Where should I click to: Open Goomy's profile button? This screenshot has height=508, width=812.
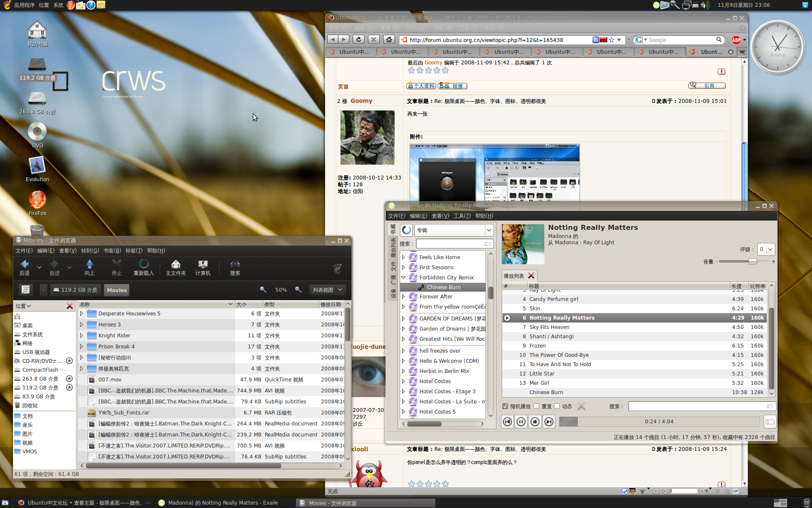421,86
